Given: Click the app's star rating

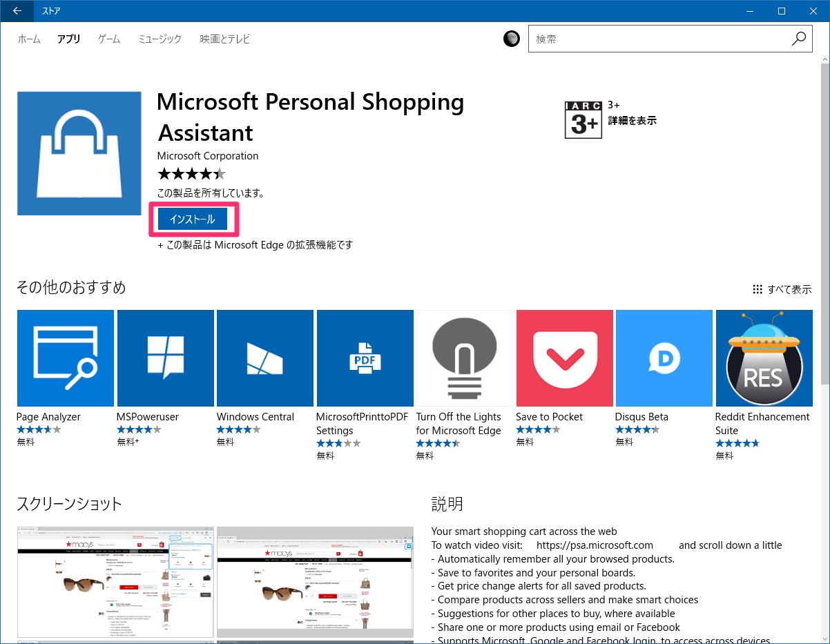Looking at the screenshot, I should [x=191, y=174].
